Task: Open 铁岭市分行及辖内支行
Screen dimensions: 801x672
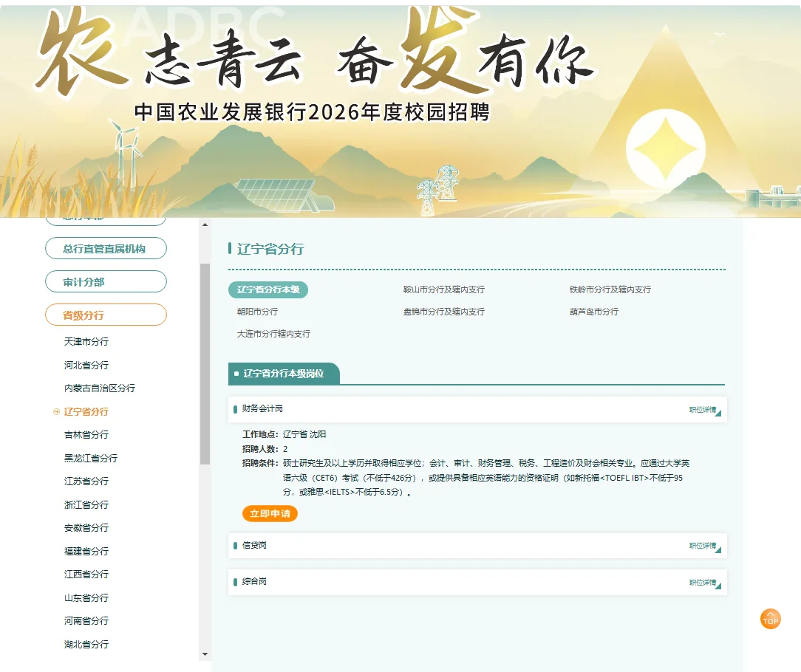Action: click(x=610, y=289)
